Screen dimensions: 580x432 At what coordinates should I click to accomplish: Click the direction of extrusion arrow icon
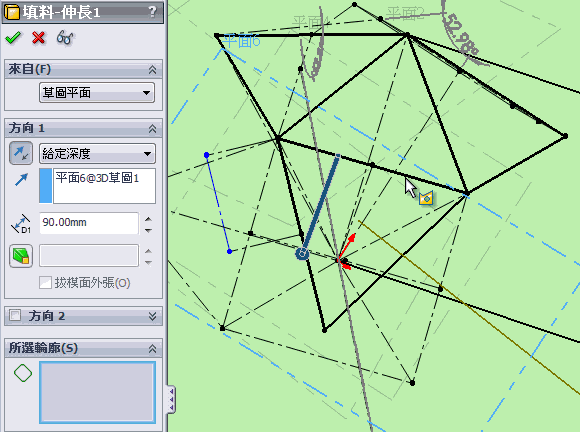coord(21,180)
